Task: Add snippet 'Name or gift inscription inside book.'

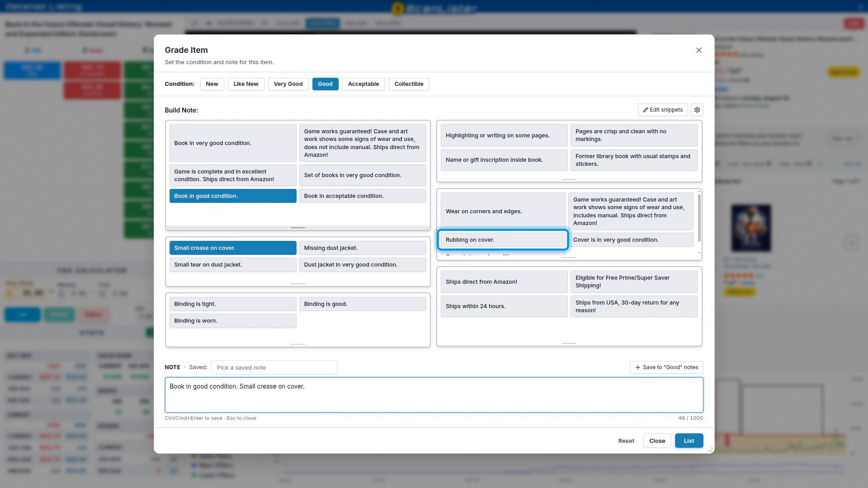Action: (x=504, y=160)
